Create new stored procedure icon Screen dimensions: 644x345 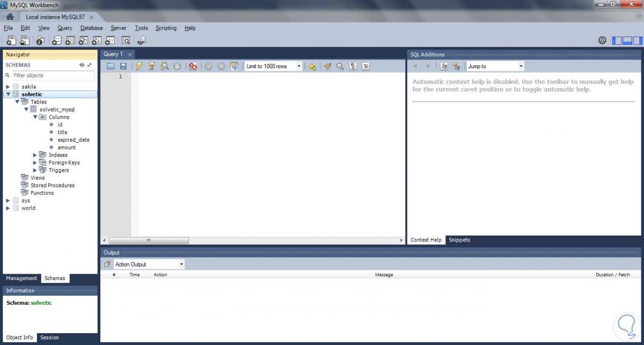(97, 40)
